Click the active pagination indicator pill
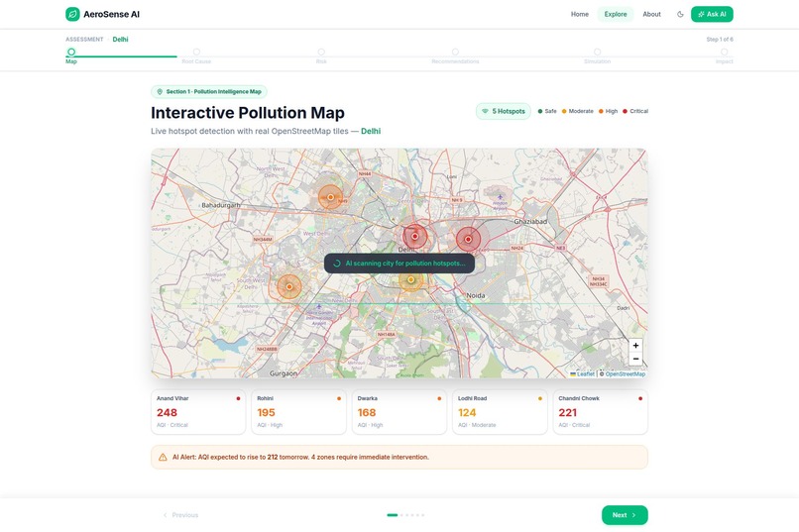 (392, 515)
